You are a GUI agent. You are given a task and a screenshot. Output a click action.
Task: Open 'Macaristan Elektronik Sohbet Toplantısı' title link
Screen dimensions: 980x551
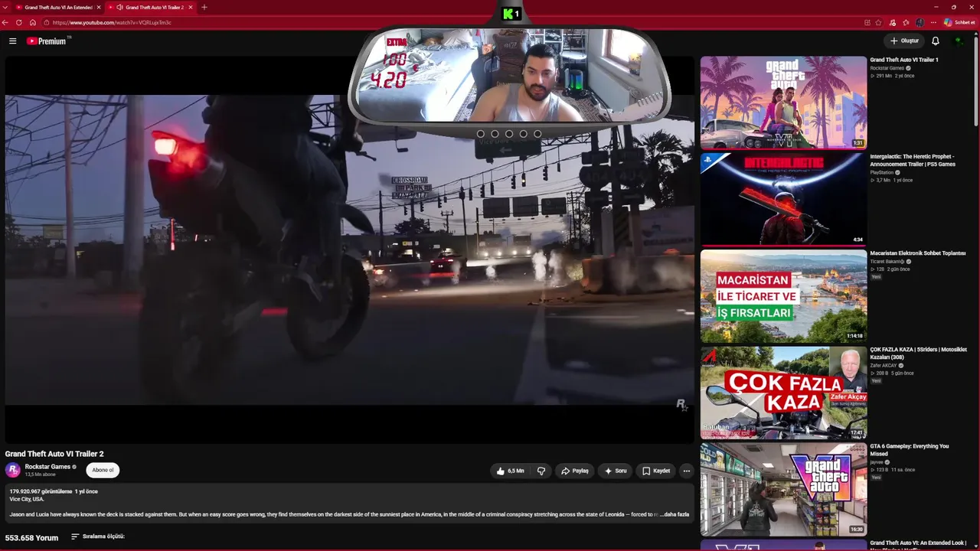917,253
